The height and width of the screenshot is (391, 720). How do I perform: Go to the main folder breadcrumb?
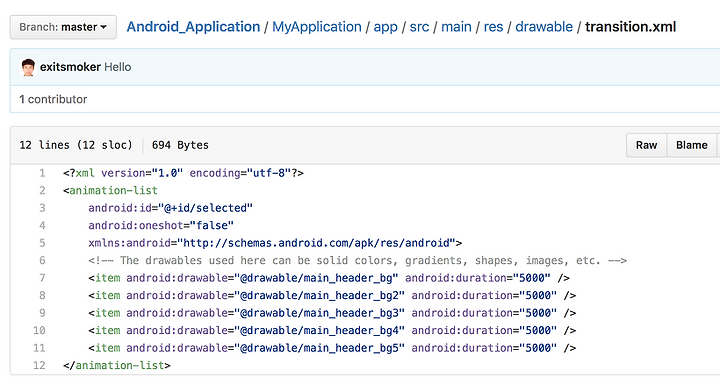click(456, 27)
